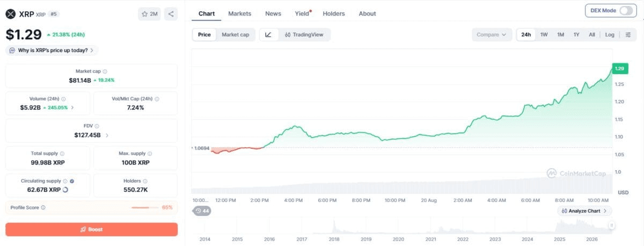The image size is (644, 246).
Task: Click the 99.98B XRP total supply value
Action: coord(48,162)
